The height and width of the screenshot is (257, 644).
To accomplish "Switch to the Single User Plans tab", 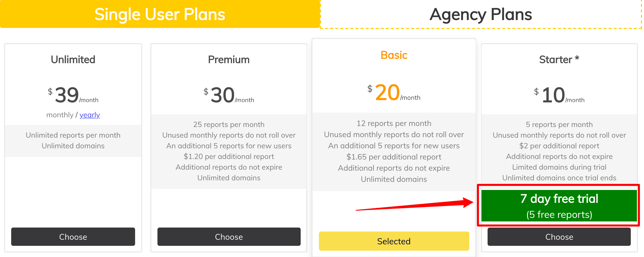I will (x=160, y=14).
